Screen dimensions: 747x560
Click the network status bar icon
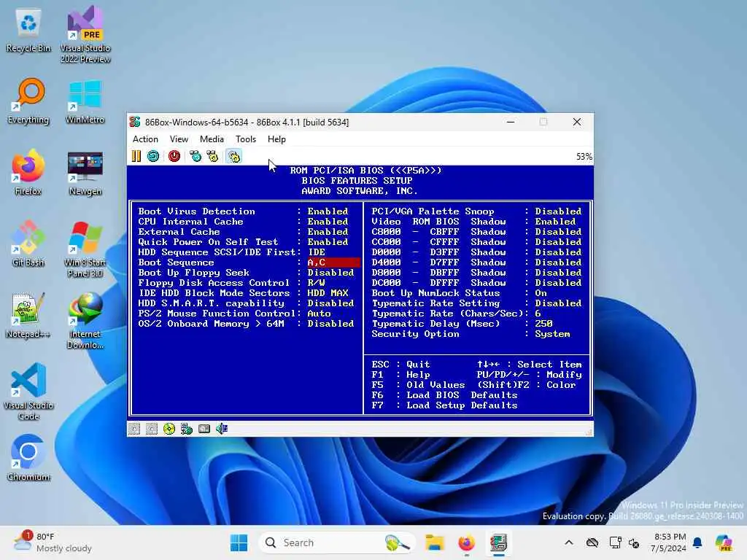tap(186, 429)
